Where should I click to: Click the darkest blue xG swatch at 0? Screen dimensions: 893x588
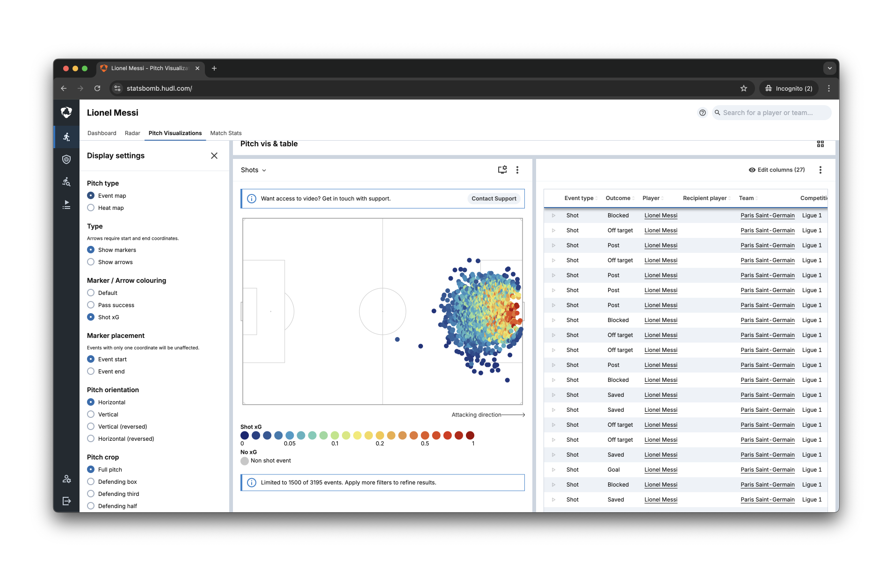(245, 436)
